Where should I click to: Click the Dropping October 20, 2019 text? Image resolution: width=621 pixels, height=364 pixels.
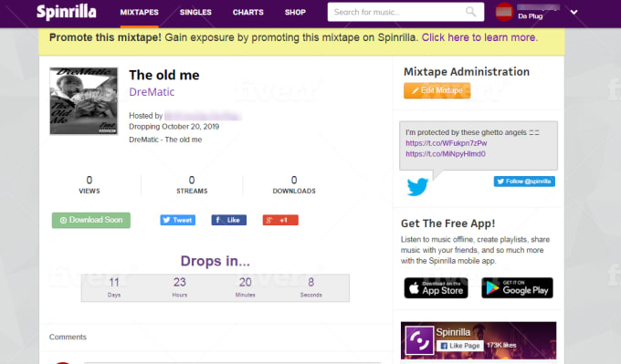tap(174, 127)
